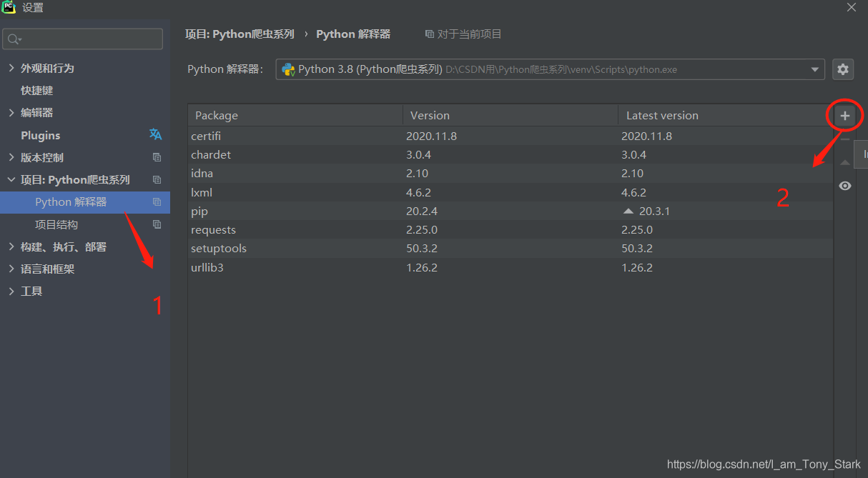Select the requests package row
868x478 pixels.
pos(511,229)
